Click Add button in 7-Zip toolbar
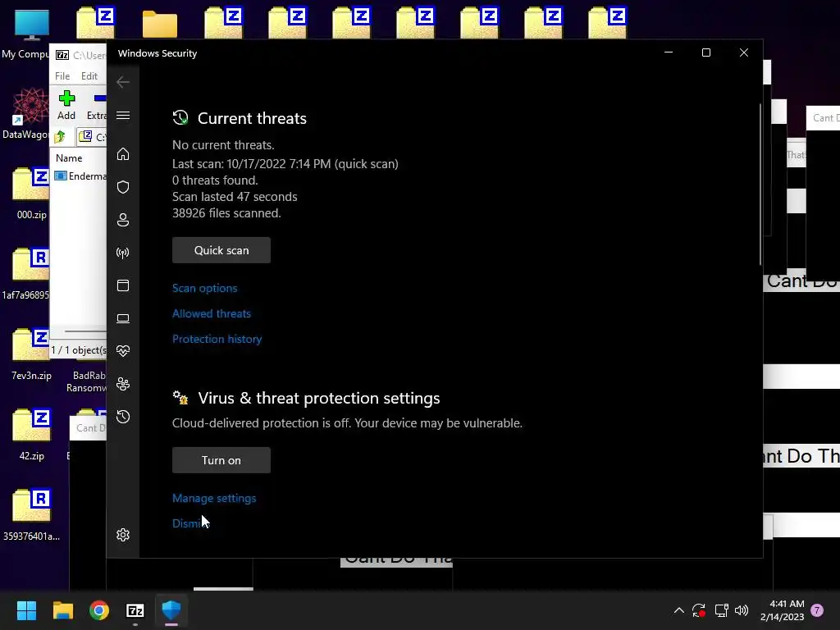 [66, 106]
